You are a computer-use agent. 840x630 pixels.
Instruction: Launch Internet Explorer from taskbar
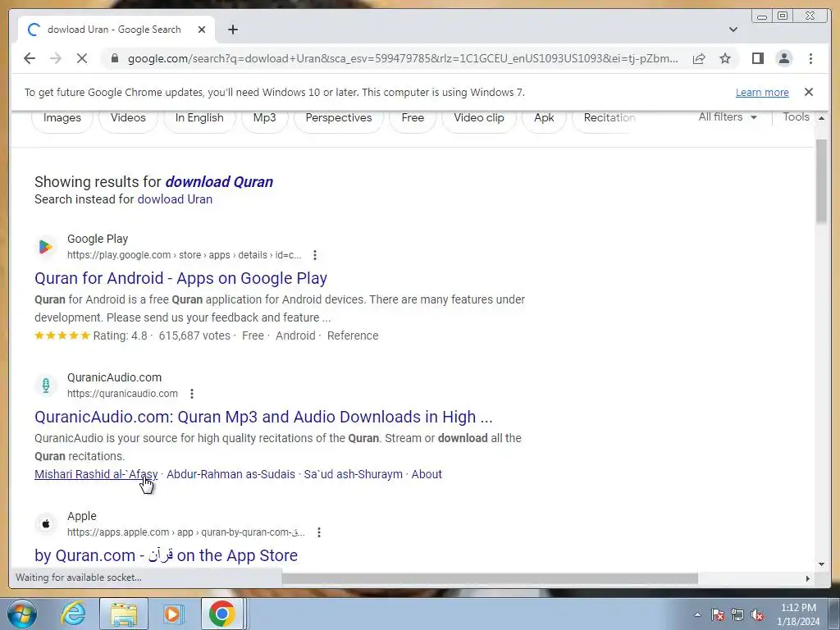pyautogui.click(x=73, y=614)
